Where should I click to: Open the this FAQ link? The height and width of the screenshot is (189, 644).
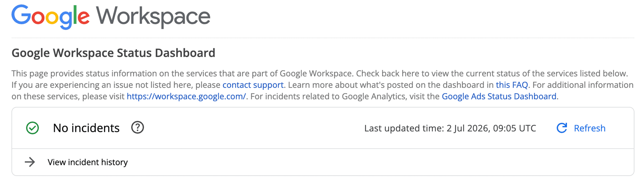click(x=512, y=85)
